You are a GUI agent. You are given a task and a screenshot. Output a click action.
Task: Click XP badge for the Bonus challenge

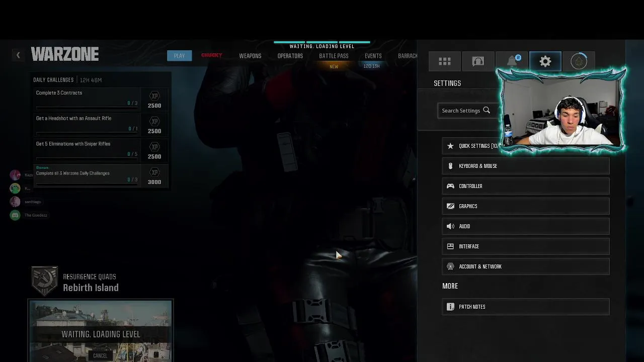(x=154, y=172)
